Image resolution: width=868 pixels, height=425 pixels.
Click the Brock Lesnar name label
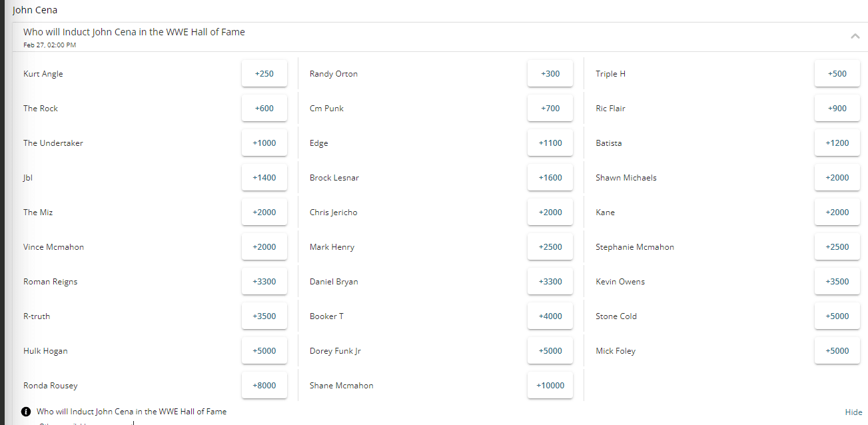point(334,178)
